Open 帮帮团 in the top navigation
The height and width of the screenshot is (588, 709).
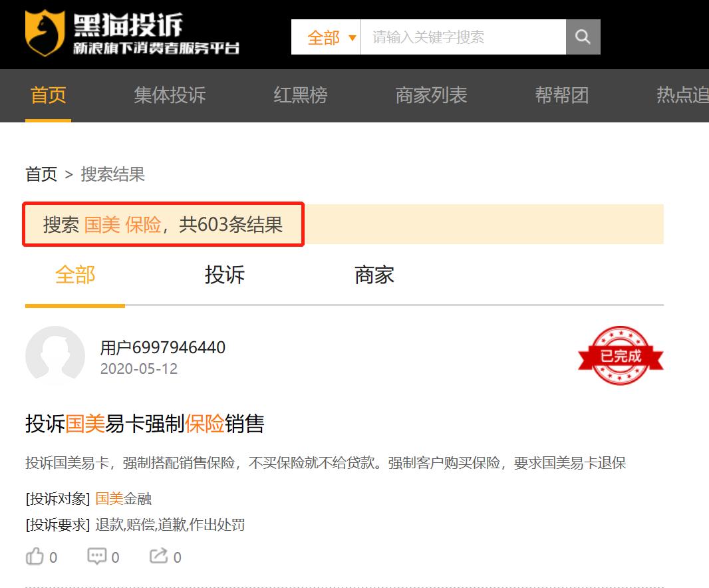pos(562,95)
